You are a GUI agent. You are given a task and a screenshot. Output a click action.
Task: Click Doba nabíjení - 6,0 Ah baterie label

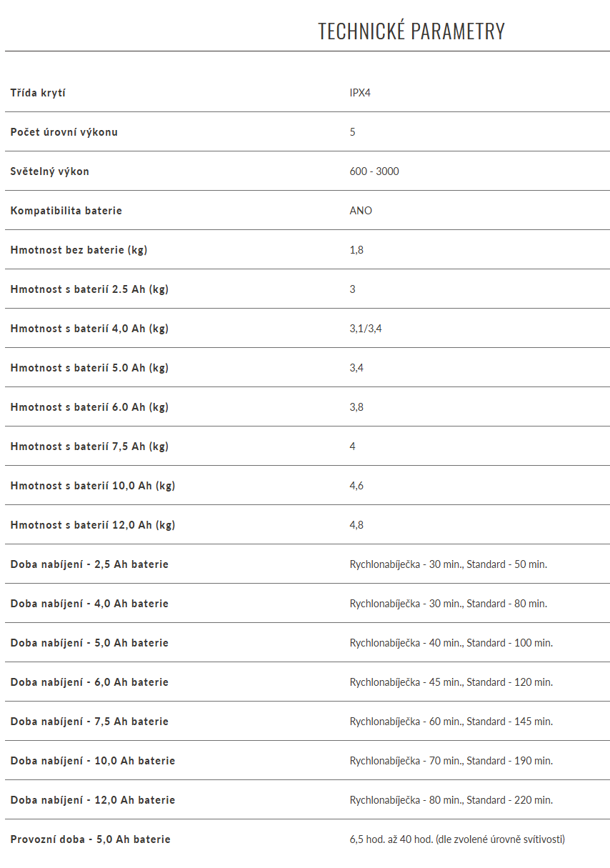[89, 682]
